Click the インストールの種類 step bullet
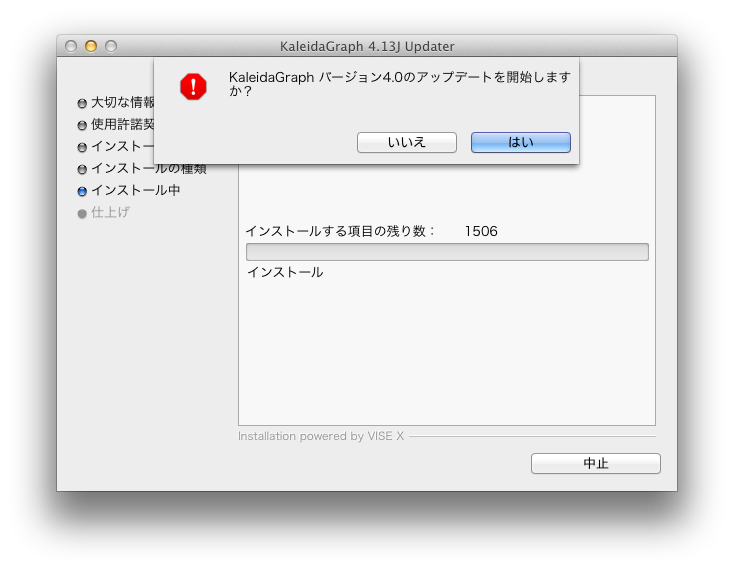 click(82, 169)
